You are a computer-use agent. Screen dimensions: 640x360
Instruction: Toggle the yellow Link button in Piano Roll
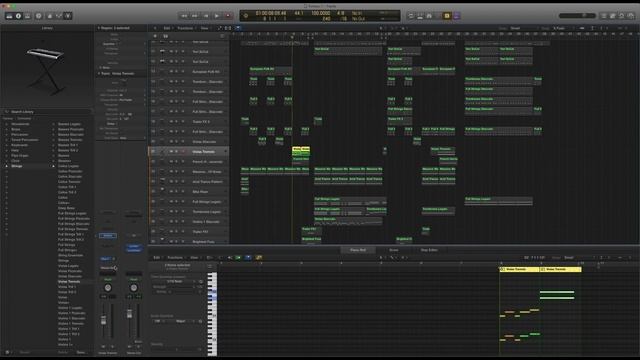click(258, 258)
